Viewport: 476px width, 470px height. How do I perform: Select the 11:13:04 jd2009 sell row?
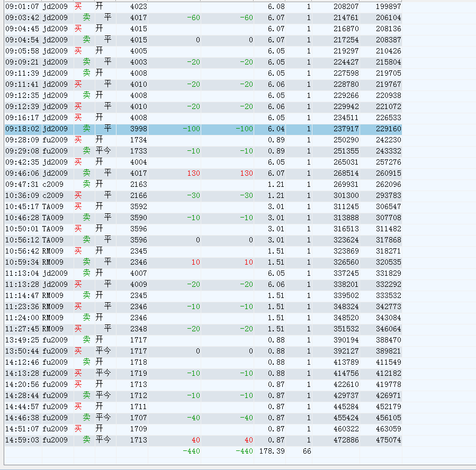pos(203,274)
